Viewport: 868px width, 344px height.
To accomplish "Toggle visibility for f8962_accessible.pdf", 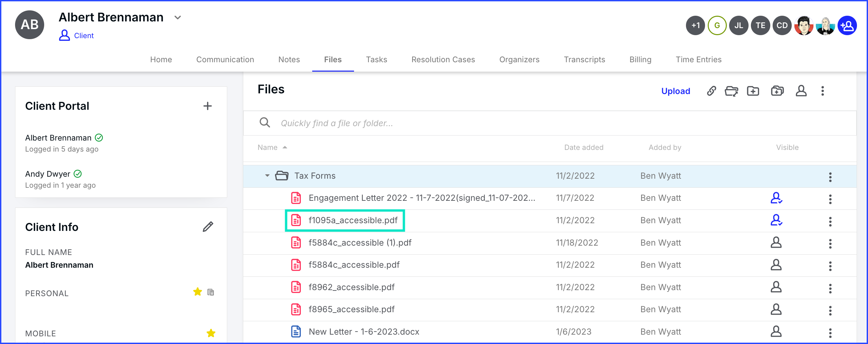I will (776, 287).
